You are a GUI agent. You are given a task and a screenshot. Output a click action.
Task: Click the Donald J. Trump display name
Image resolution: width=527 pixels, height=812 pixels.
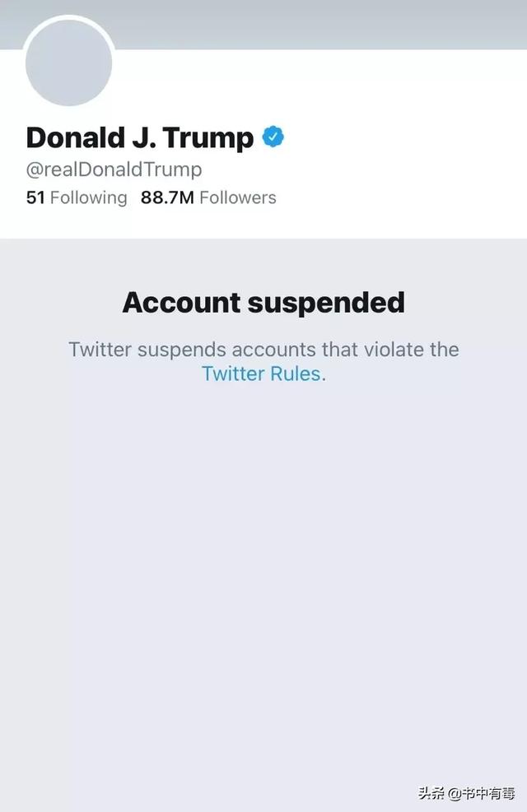pyautogui.click(x=140, y=137)
